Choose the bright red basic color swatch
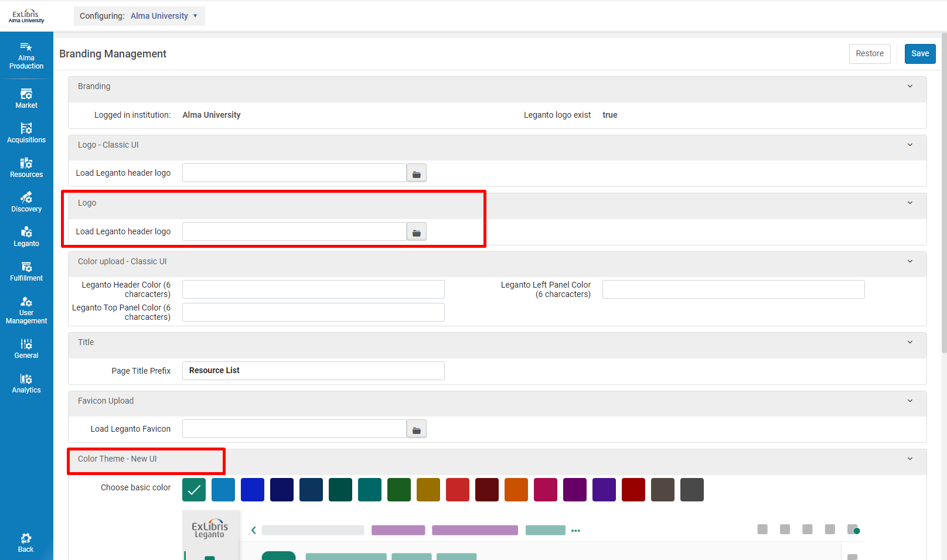This screenshot has width=947, height=560. 458,490
